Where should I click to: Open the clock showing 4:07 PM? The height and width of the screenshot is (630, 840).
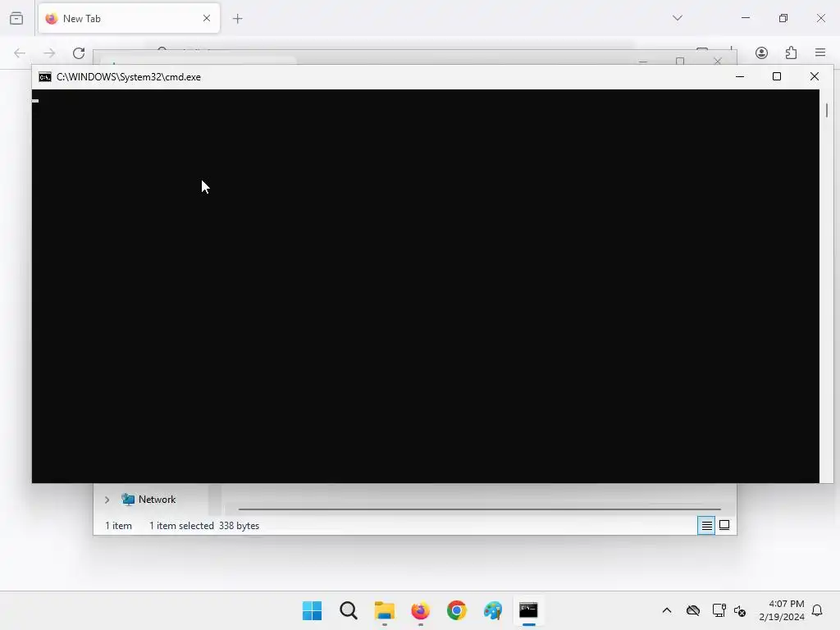[782, 610]
